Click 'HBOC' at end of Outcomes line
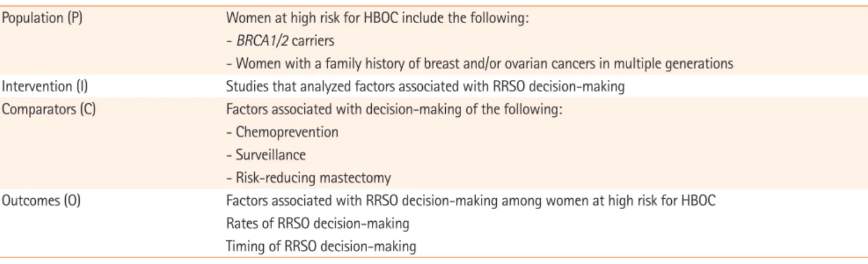The image size is (868, 264). [x=700, y=202]
